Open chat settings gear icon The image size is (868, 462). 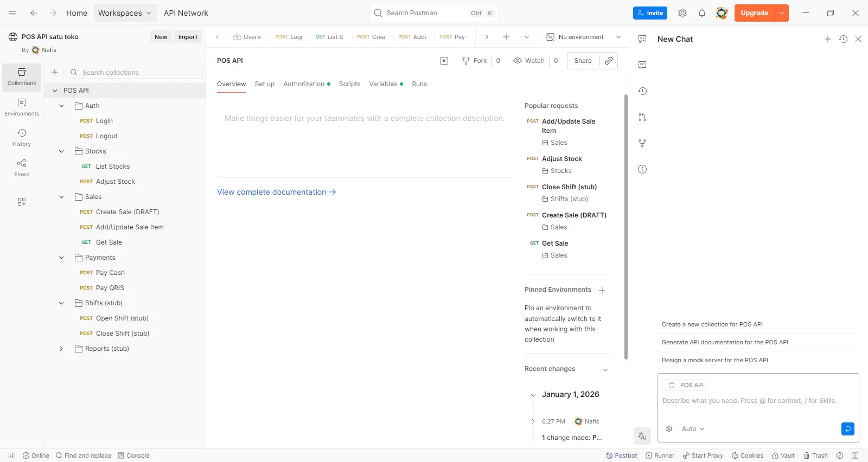pos(669,429)
